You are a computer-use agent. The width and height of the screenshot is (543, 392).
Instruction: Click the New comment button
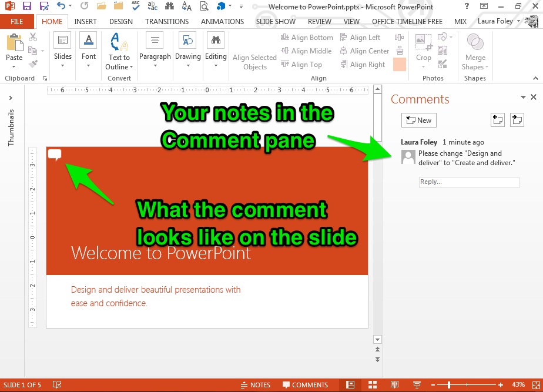pyautogui.click(x=418, y=120)
